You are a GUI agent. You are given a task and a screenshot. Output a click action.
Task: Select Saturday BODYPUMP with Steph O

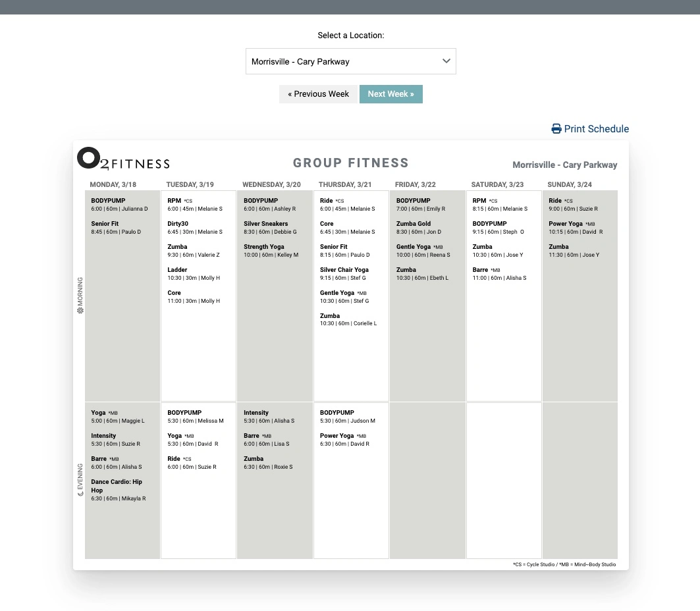498,228
